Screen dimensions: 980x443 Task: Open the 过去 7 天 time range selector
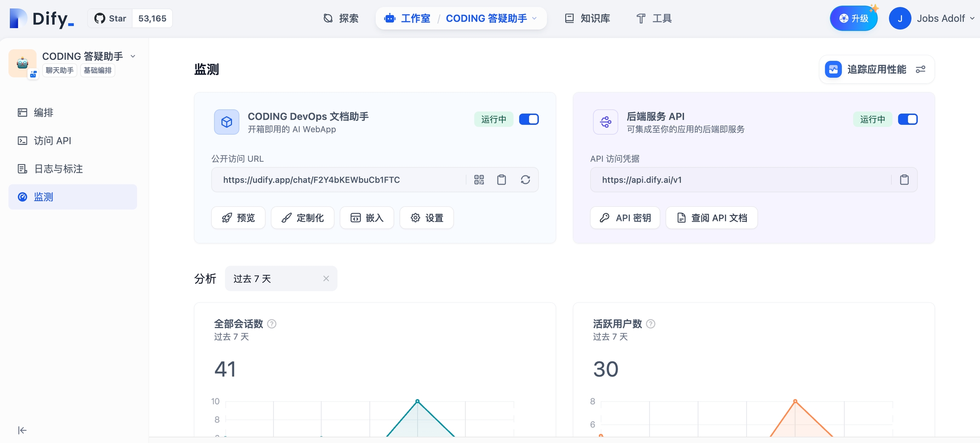(x=272, y=279)
